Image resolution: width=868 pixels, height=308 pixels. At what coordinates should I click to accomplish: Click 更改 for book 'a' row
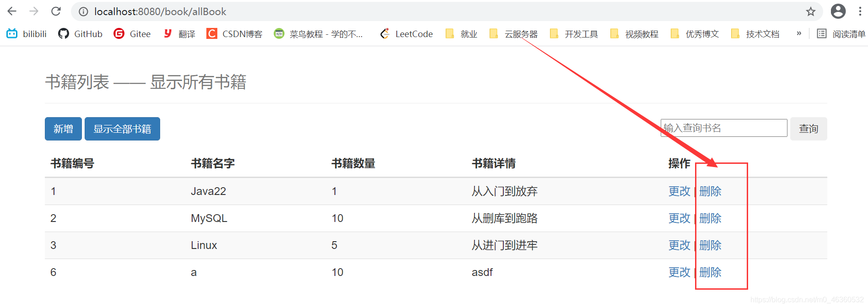tap(679, 272)
